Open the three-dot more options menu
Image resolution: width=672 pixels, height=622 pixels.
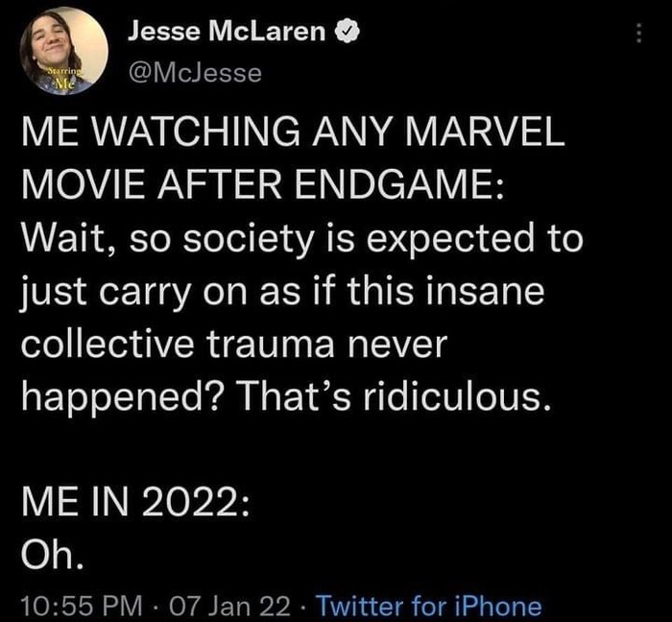pyautogui.click(x=635, y=33)
